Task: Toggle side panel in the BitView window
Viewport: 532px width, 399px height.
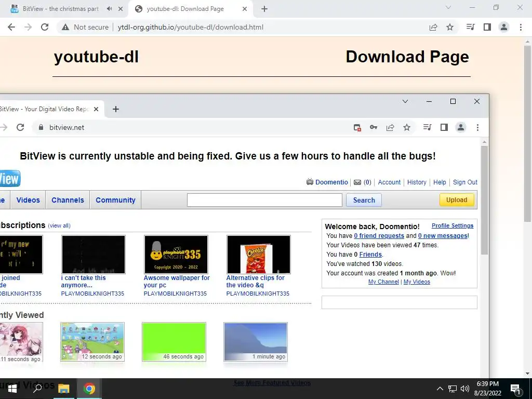Action: point(444,128)
